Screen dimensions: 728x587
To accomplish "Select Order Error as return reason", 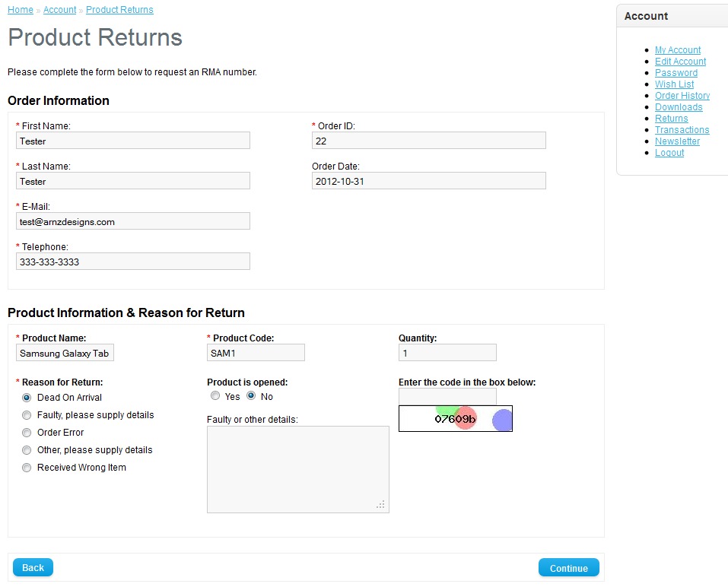I will 27,433.
